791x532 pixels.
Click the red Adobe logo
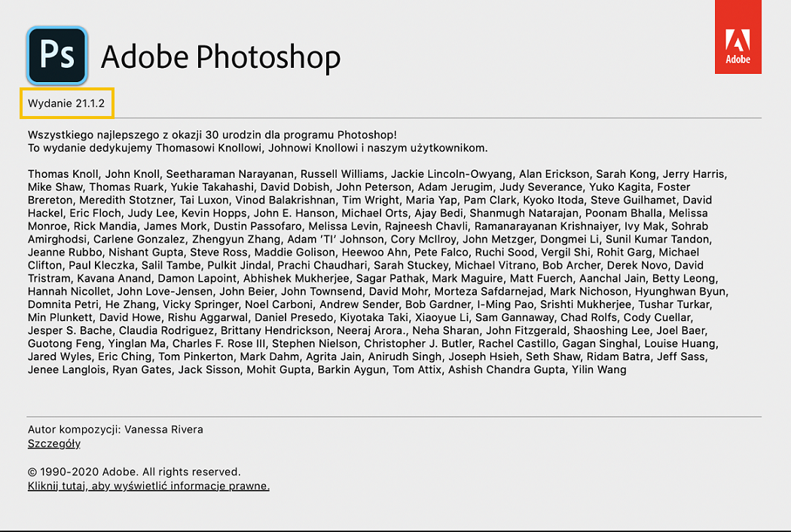738,37
